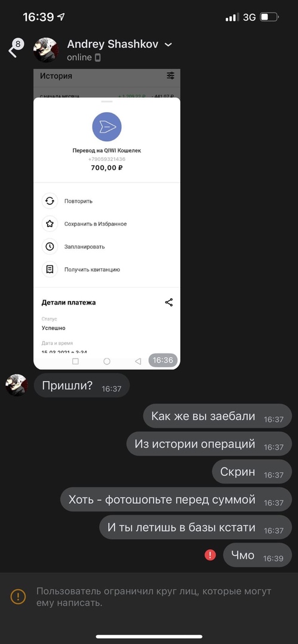Select the "Из истории операций" message
Viewport: 298px width, 644px height.
[209, 444]
